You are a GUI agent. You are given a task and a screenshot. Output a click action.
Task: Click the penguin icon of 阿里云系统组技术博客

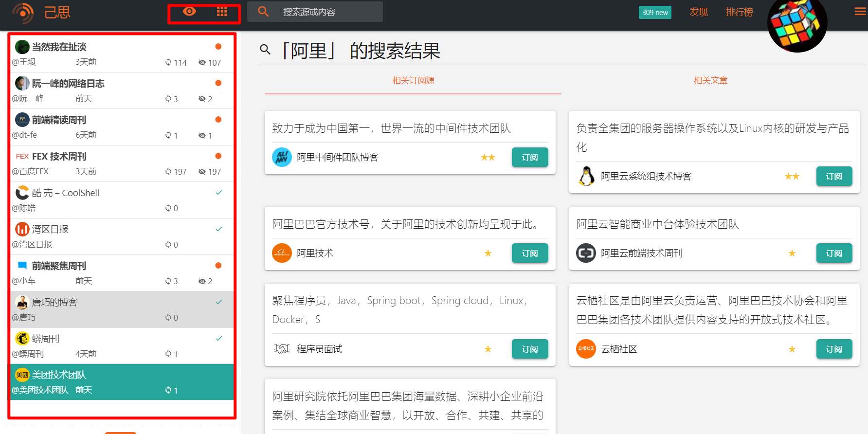(586, 176)
